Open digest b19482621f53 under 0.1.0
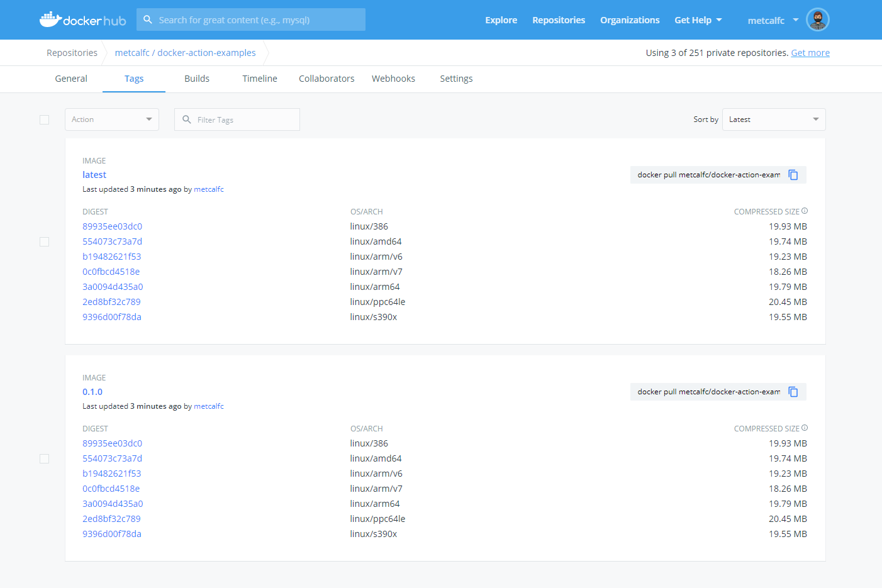 point(111,474)
